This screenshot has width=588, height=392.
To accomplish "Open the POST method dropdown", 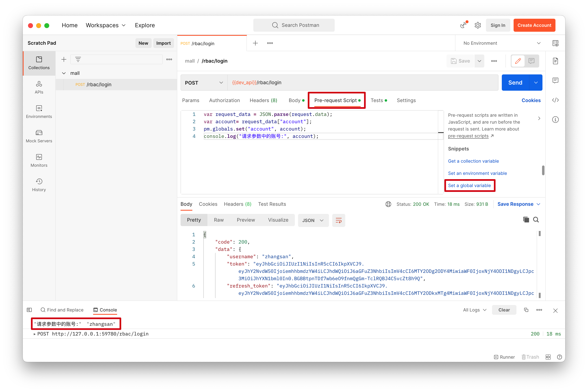I will coord(204,83).
